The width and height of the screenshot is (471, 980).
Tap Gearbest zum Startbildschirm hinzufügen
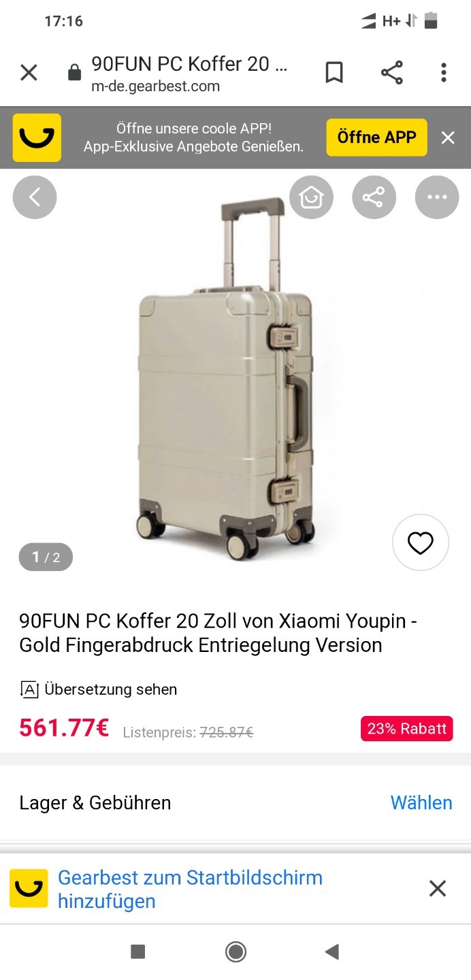[190, 889]
